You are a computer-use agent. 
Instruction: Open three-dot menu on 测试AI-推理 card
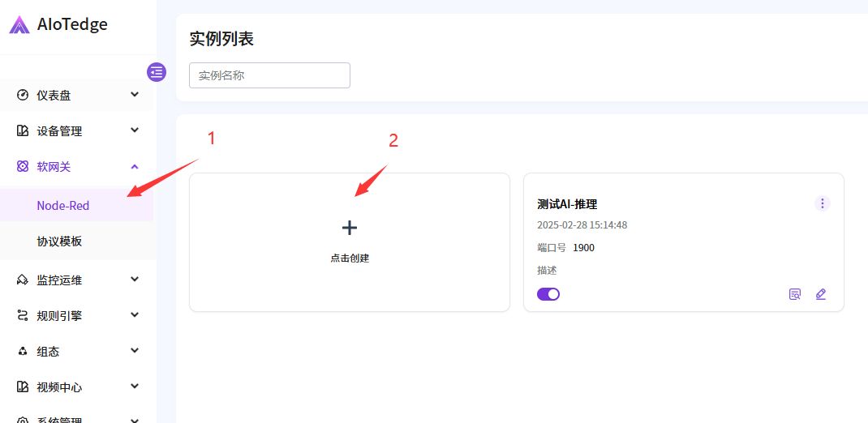823,203
